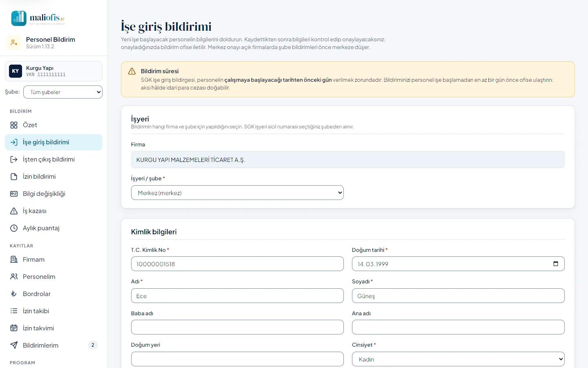Screen dimensions: 588x368
Task: Click the Bordrolar lira icon
Action: tap(14, 294)
